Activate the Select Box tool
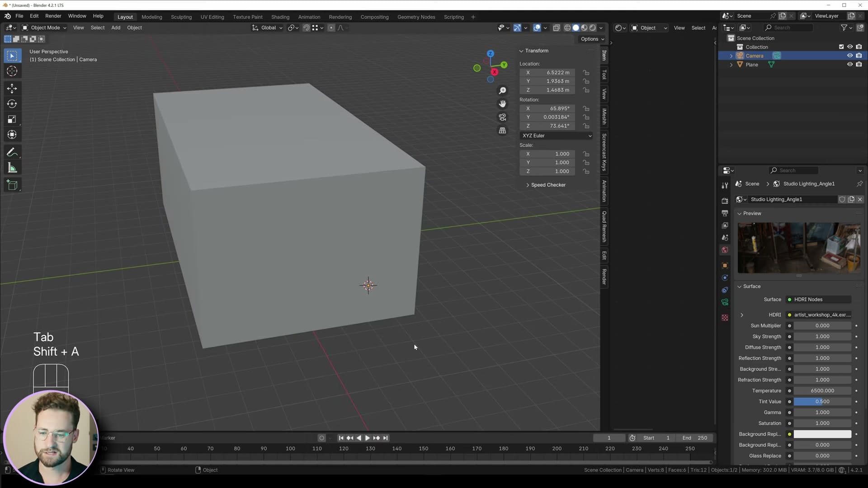This screenshot has width=868, height=488. (12, 56)
